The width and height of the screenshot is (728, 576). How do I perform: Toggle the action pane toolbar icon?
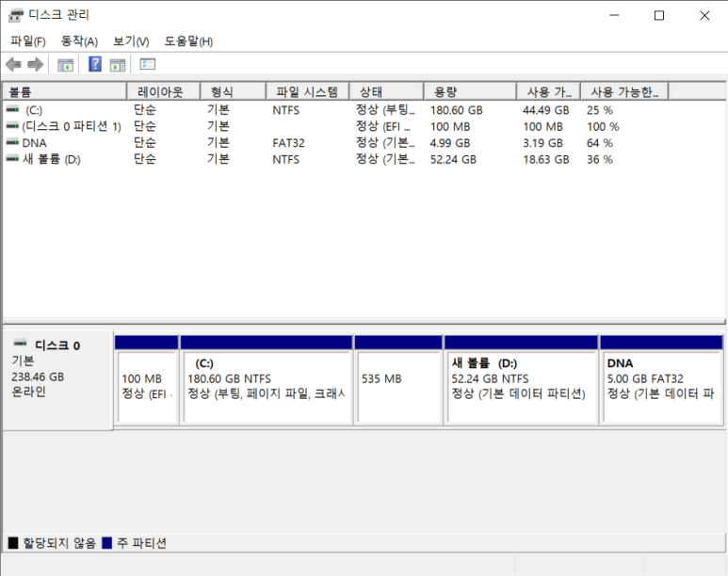118,65
